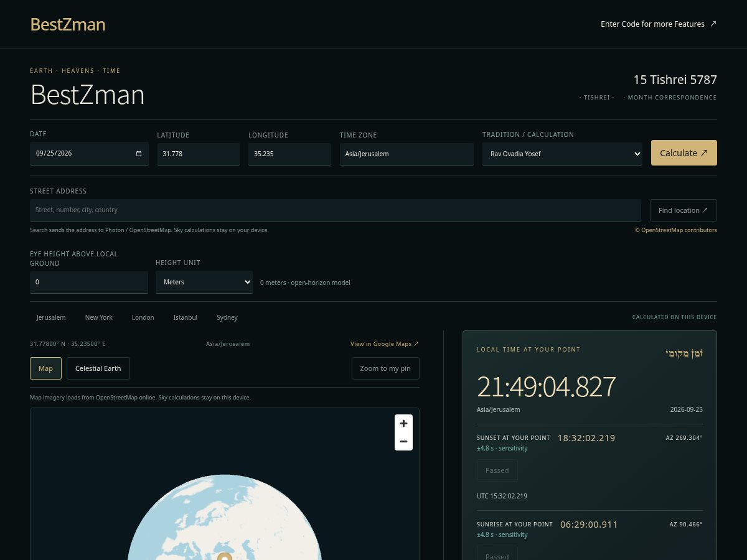Select the Sydney preset
Viewport: 747px width, 560px height.
(227, 317)
